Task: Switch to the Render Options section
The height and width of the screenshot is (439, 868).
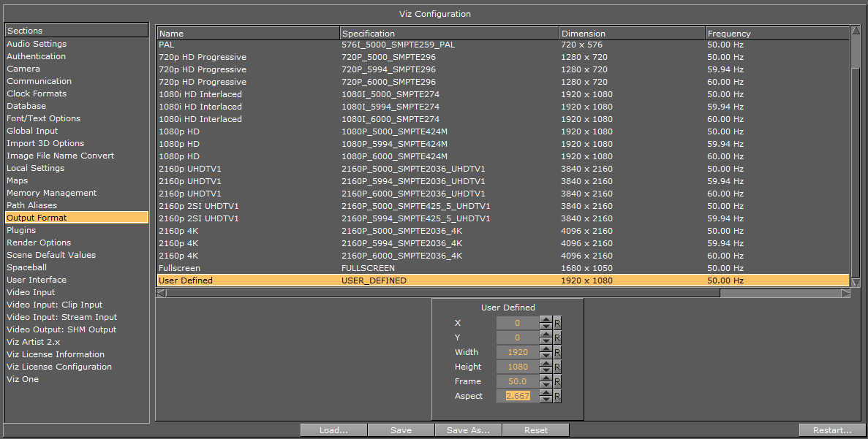Action: 76,243
